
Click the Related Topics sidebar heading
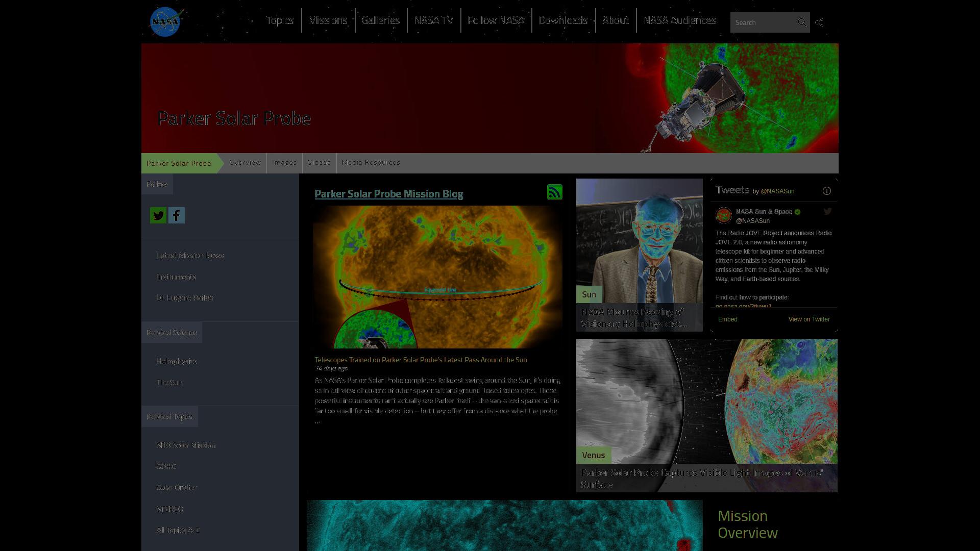coord(169,417)
